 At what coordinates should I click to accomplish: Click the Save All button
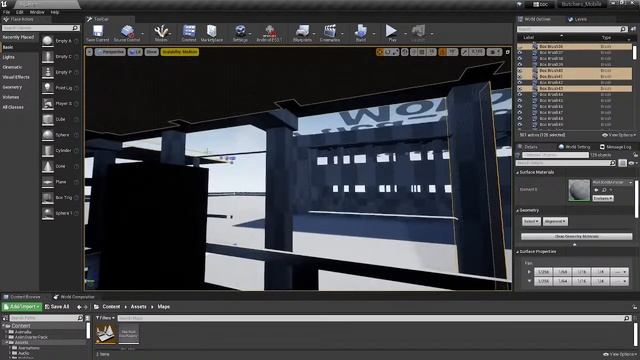point(57,307)
